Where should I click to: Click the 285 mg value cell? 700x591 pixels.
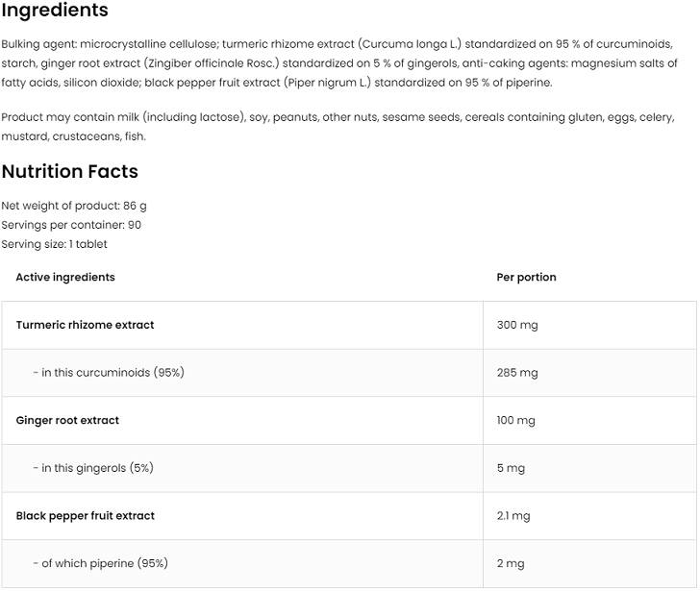tap(517, 373)
